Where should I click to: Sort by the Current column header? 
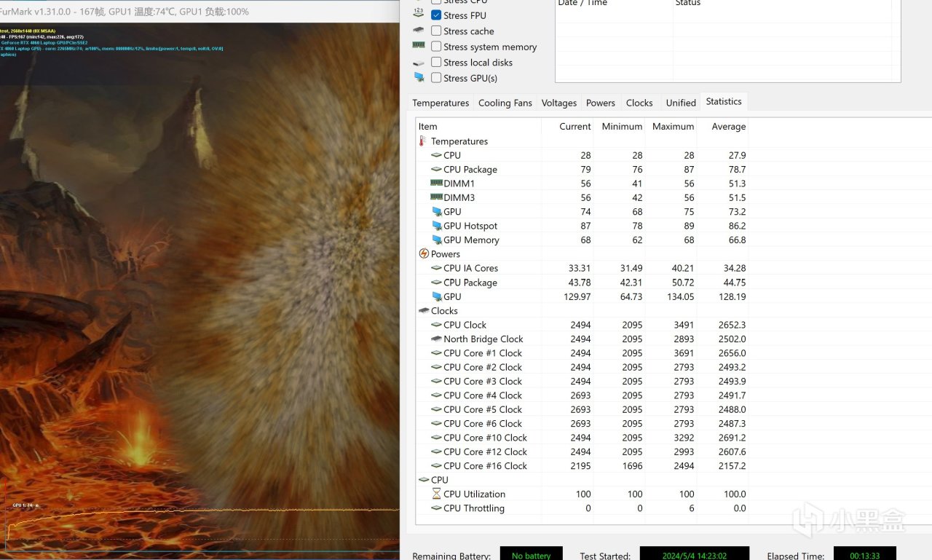pyautogui.click(x=569, y=126)
